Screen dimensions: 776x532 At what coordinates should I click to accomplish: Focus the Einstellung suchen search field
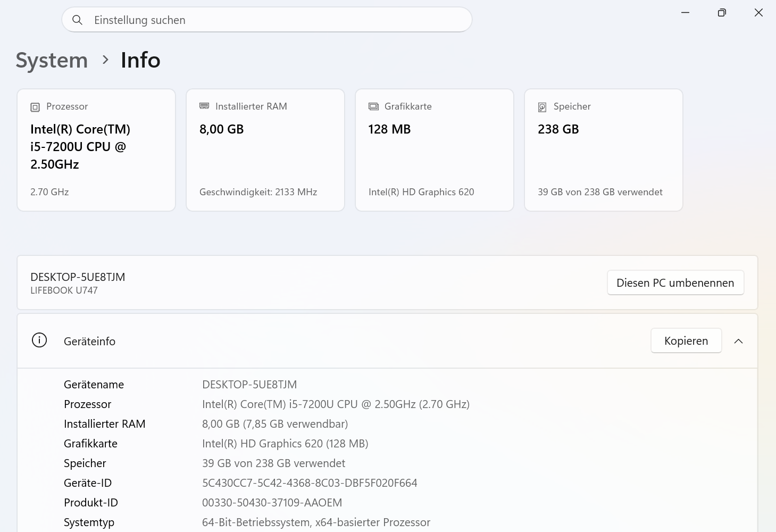[267, 20]
